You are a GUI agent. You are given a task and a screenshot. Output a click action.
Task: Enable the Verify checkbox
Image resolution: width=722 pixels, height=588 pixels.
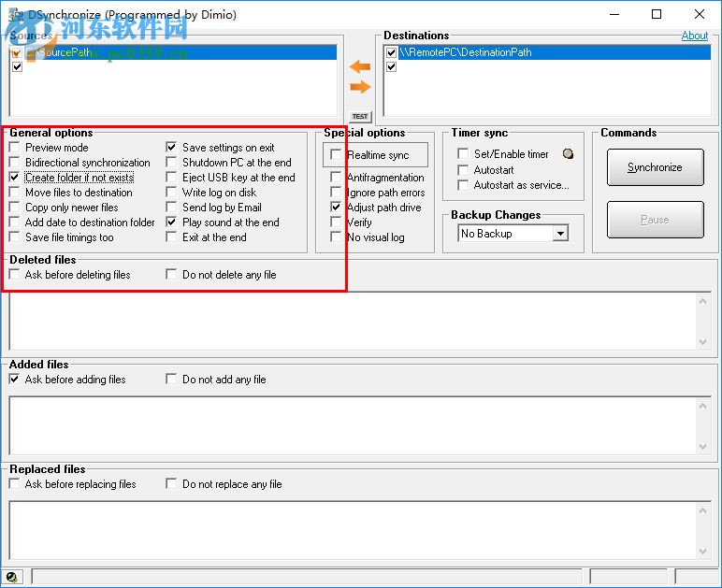336,222
